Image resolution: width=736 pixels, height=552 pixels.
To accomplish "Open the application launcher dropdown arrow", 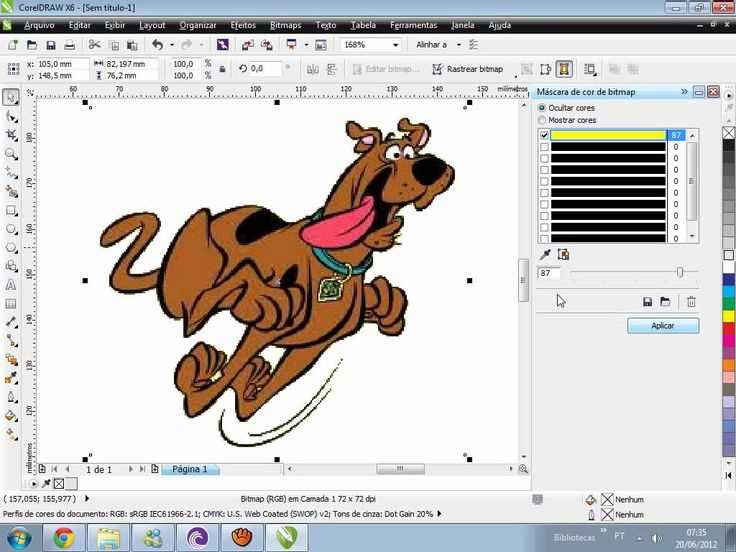I will tap(307, 45).
